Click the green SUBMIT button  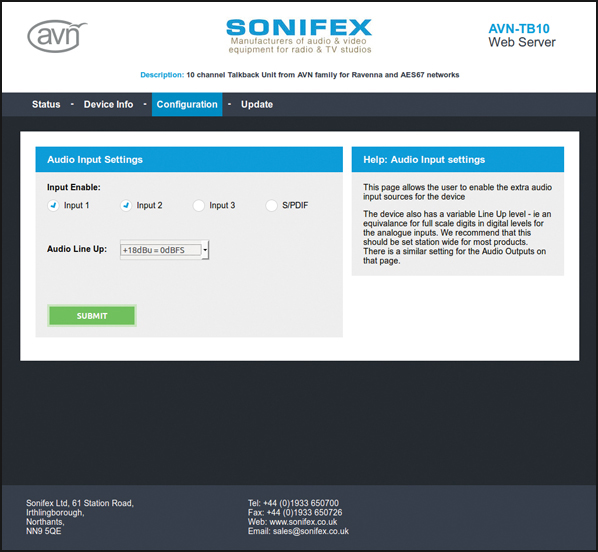click(92, 316)
